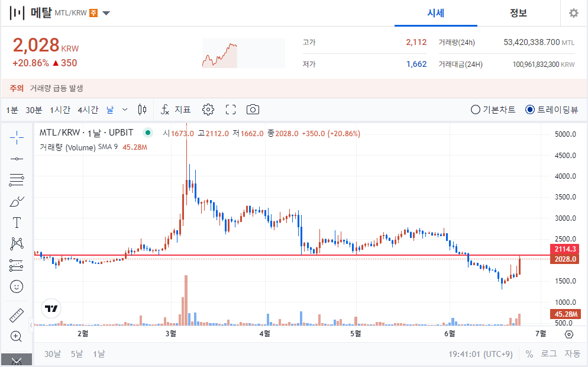Collapse the drawing toolbar with bottom chevron
The height and width of the screenshot is (367, 588).
click(x=17, y=360)
